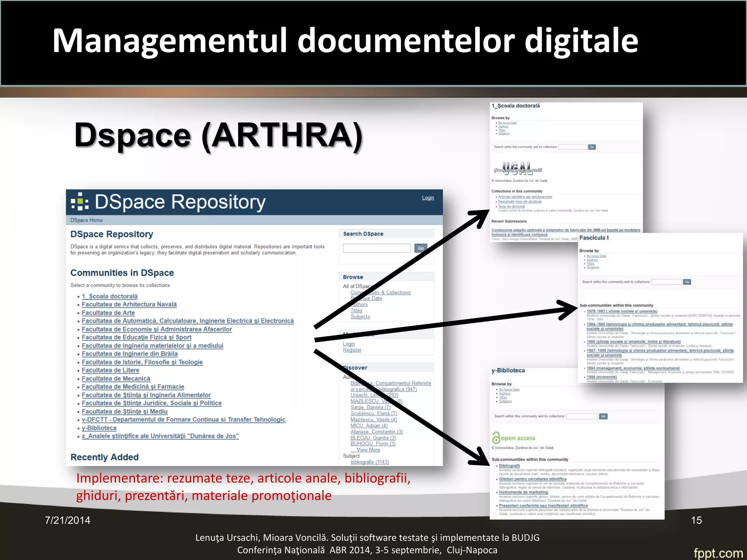
Task: Open Facultatea de Litere community
Action: (x=111, y=370)
